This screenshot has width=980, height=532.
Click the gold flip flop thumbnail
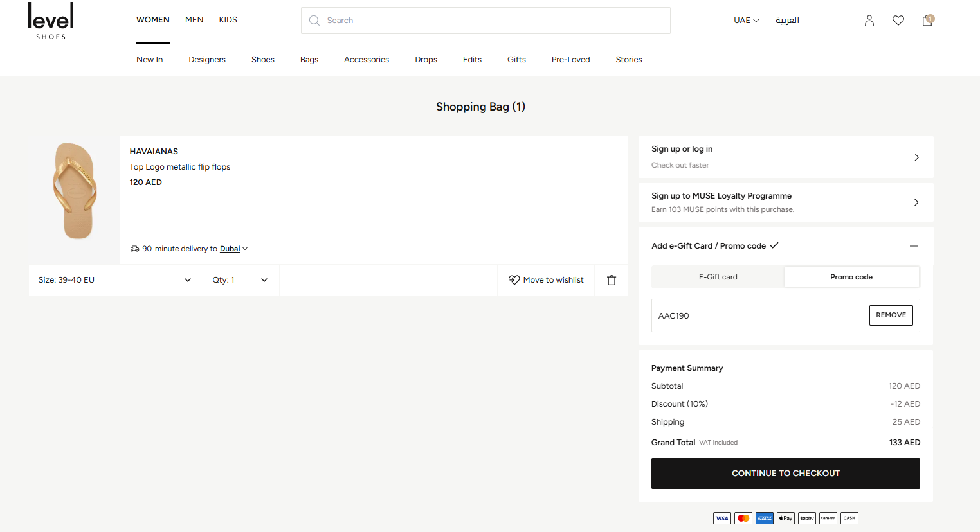coord(75,191)
